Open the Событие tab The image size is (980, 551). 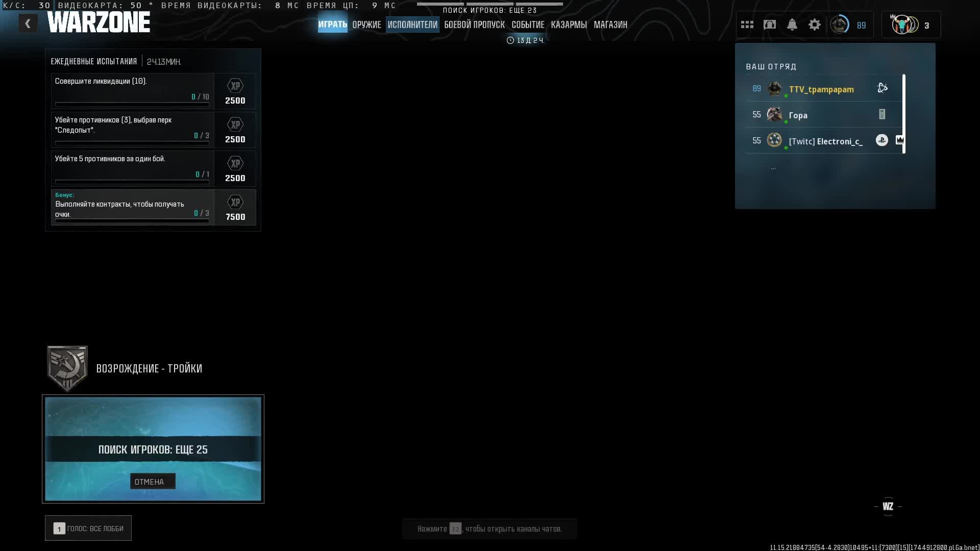click(x=528, y=24)
